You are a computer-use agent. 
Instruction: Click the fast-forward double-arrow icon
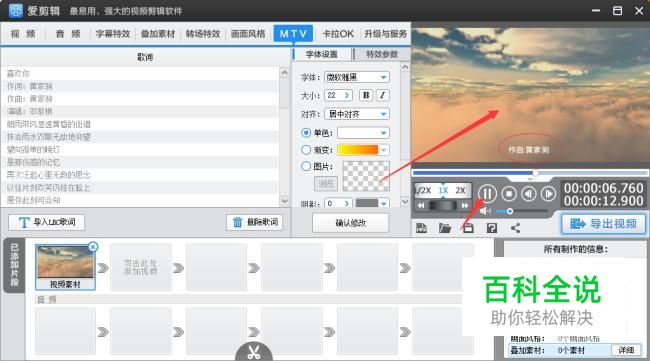pos(465,205)
